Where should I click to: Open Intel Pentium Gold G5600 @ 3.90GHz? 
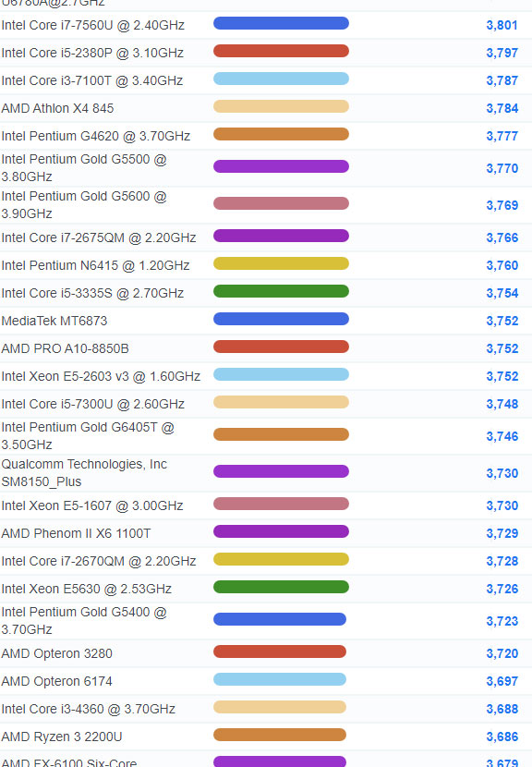pyautogui.click(x=84, y=205)
